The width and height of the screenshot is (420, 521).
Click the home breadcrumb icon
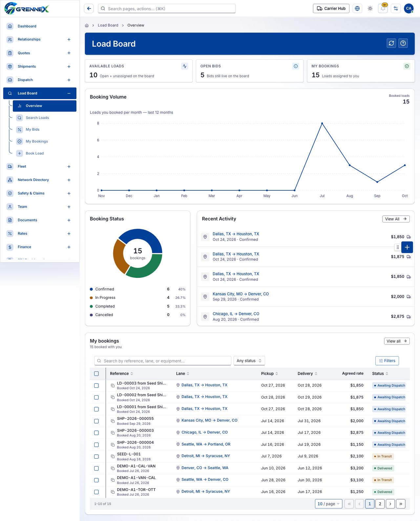[x=87, y=25]
